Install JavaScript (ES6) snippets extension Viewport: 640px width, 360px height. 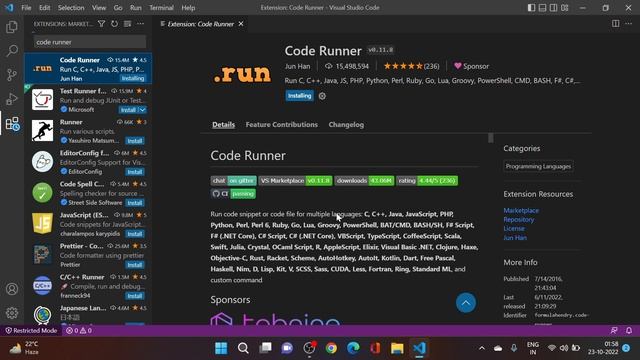click(x=135, y=234)
